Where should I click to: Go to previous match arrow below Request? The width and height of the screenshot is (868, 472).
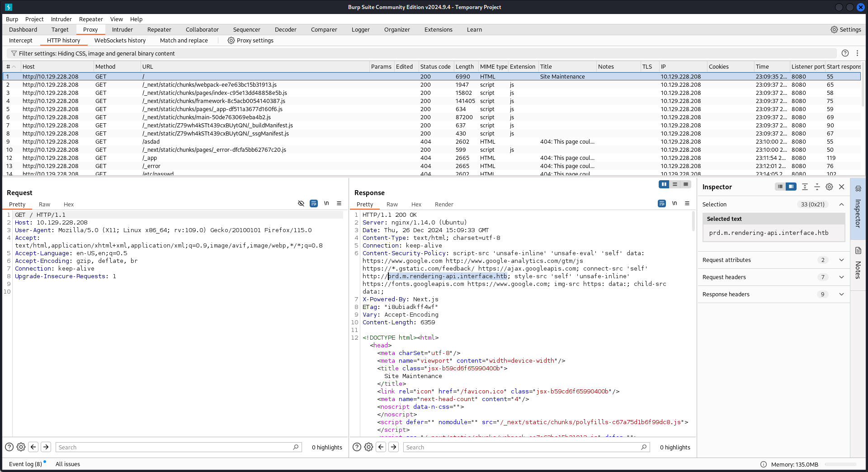coord(33,447)
